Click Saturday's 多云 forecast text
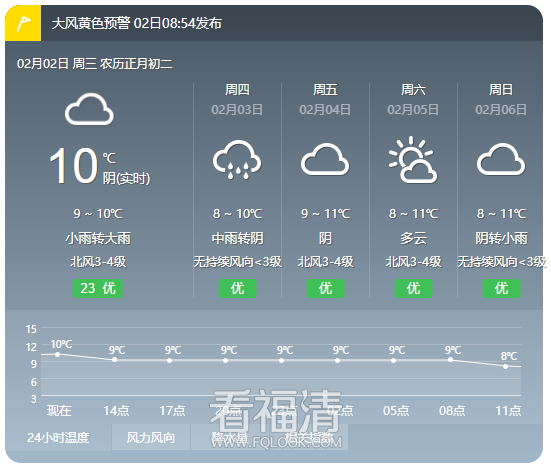The width and height of the screenshot is (551, 469). click(414, 238)
